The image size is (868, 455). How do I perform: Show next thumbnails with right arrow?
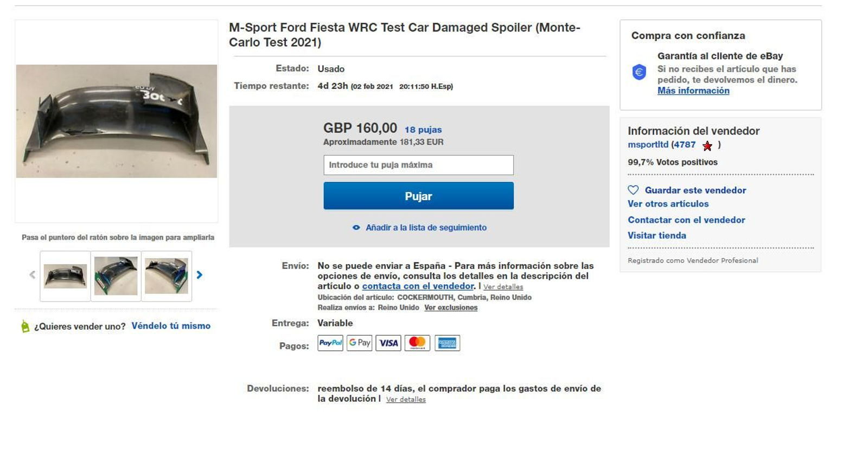(200, 275)
